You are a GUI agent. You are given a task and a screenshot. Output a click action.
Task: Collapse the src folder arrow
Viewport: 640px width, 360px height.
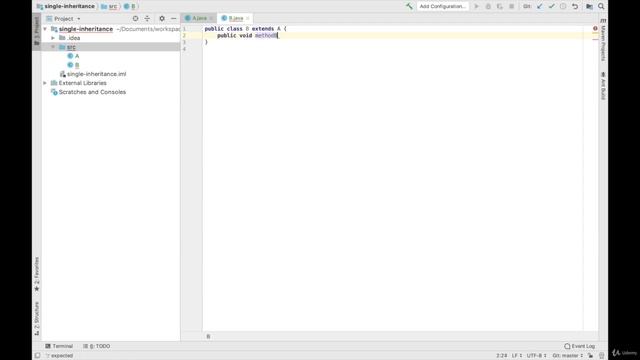pos(53,47)
